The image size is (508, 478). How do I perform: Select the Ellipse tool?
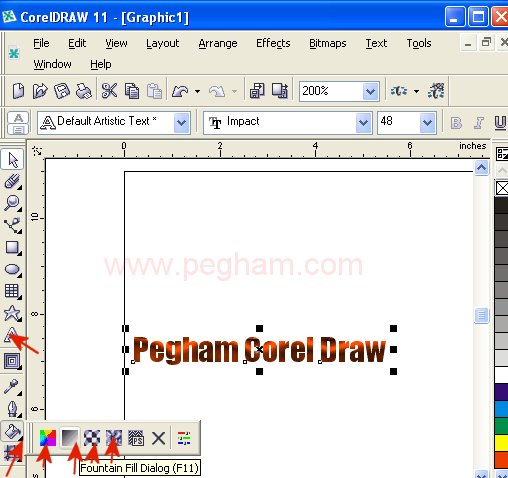point(13,270)
